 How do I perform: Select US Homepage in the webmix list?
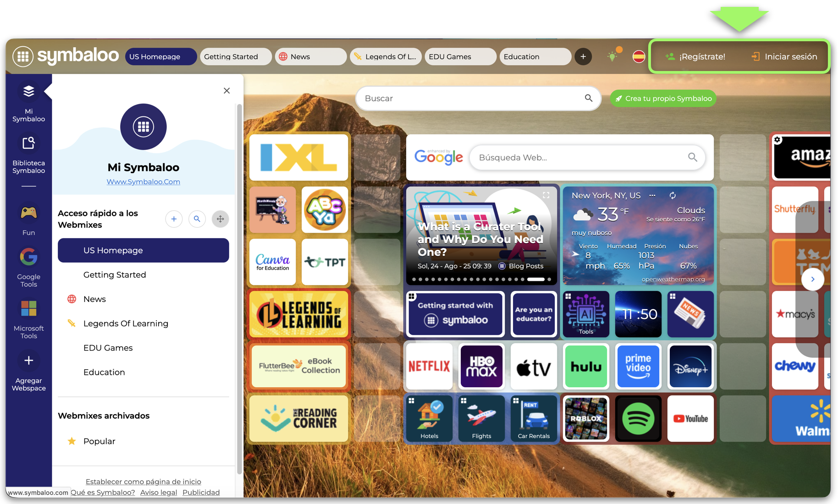[143, 251]
